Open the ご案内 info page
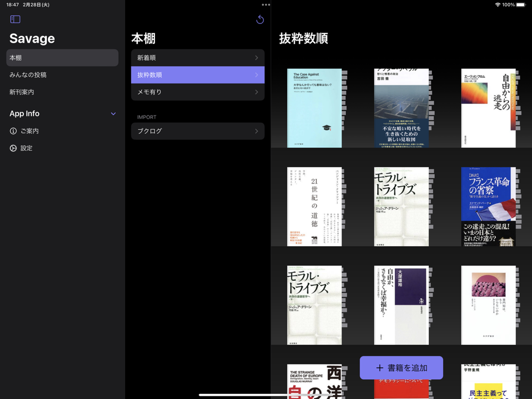This screenshot has width=532, height=399. click(x=62, y=131)
